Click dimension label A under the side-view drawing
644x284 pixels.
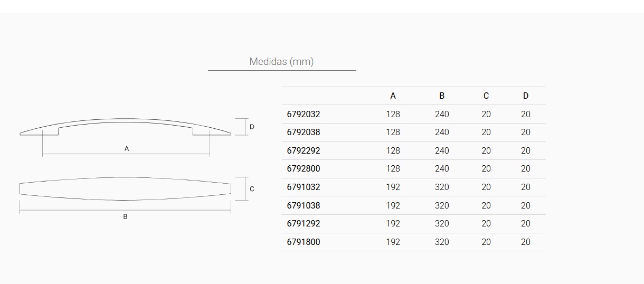pos(127,149)
